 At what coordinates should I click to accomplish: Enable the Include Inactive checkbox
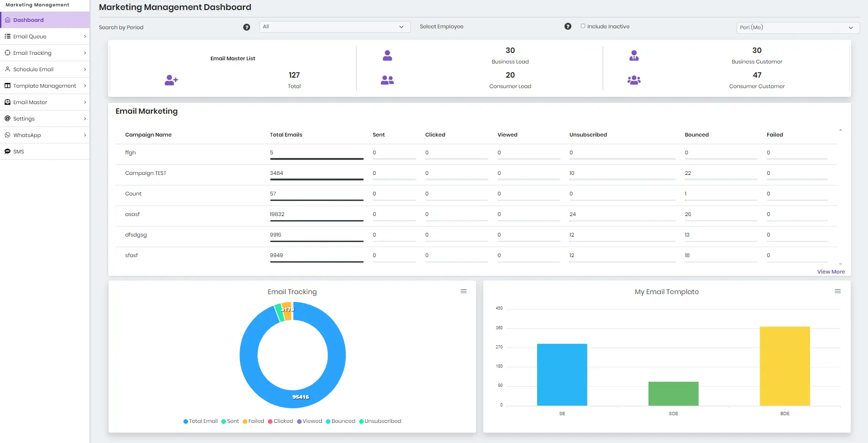coord(582,26)
